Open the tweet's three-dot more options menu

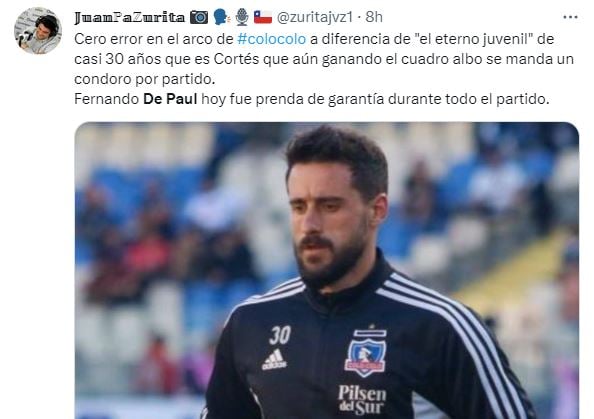pyautogui.click(x=570, y=17)
